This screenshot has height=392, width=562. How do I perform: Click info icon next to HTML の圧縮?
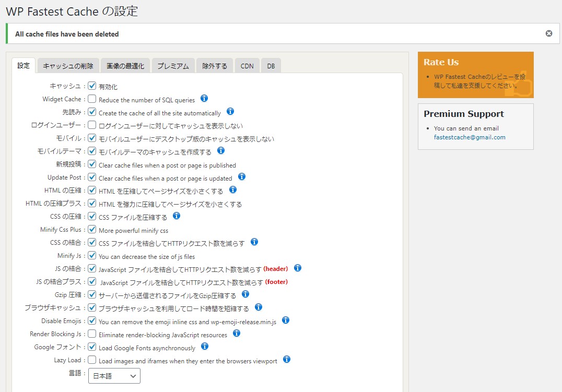[x=233, y=189]
